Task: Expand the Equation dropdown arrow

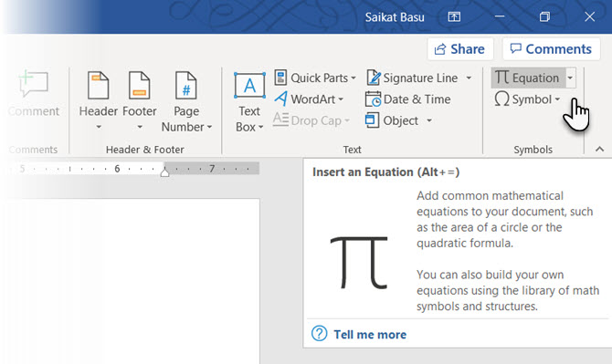Action: (570, 78)
